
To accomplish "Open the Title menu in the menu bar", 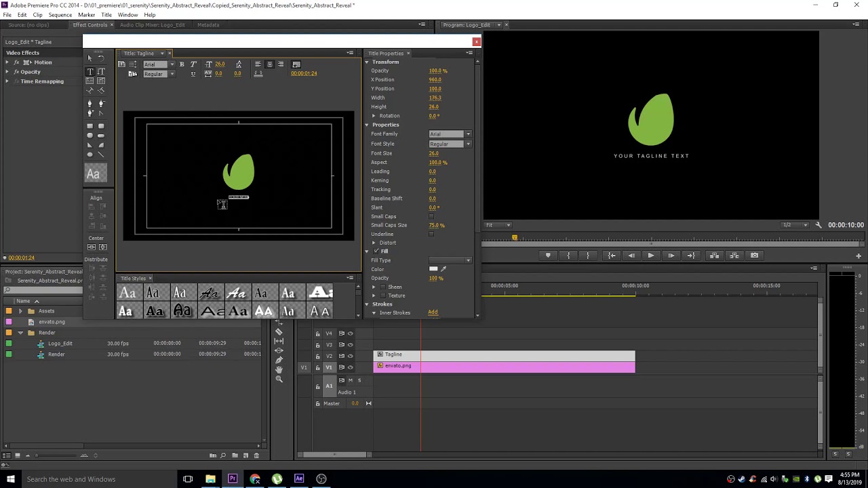I will point(106,14).
